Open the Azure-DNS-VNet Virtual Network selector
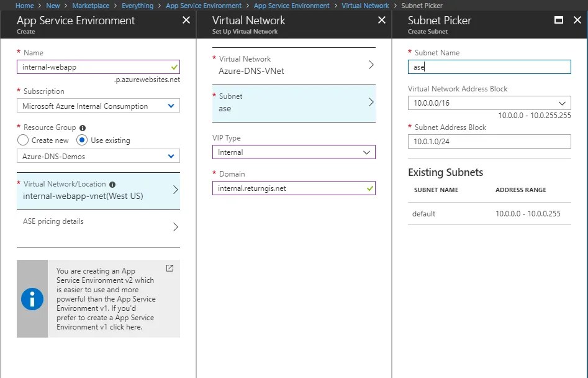The width and height of the screenshot is (588, 378). point(294,66)
